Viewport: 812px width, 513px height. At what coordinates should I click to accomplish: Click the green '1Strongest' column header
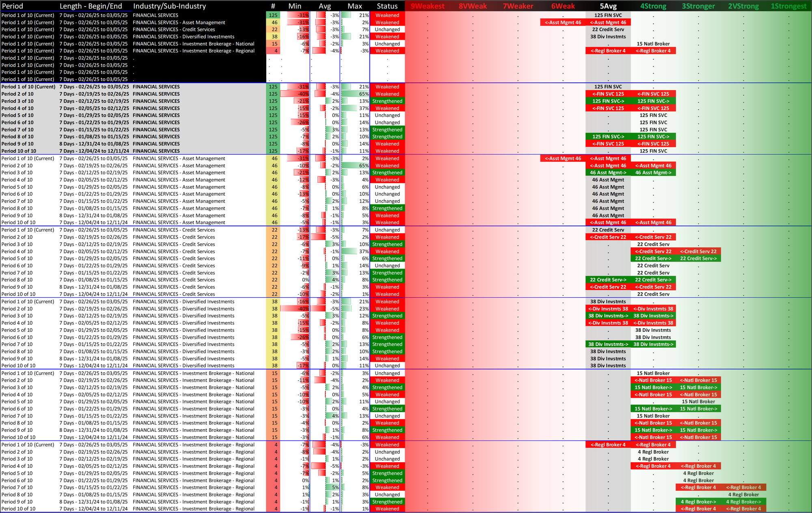point(788,6)
